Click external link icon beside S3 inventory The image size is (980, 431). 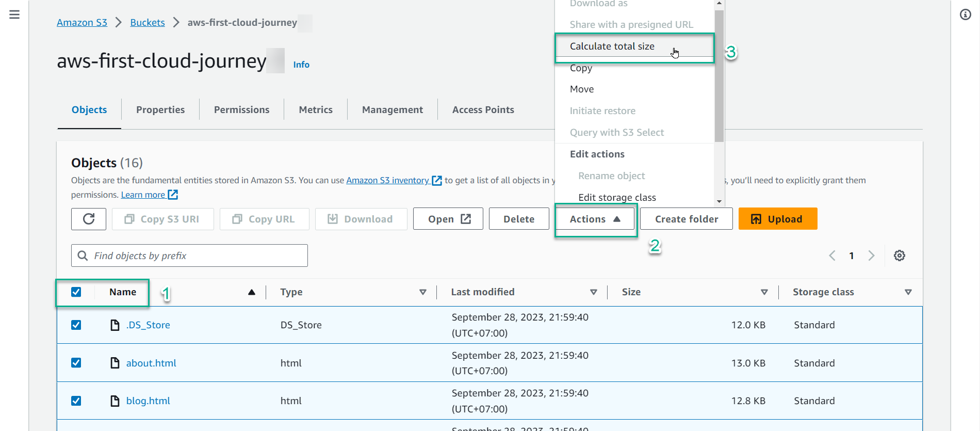point(437,180)
